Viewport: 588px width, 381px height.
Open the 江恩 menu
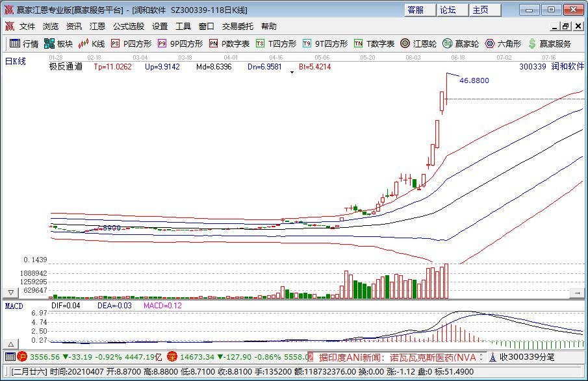[x=97, y=26]
